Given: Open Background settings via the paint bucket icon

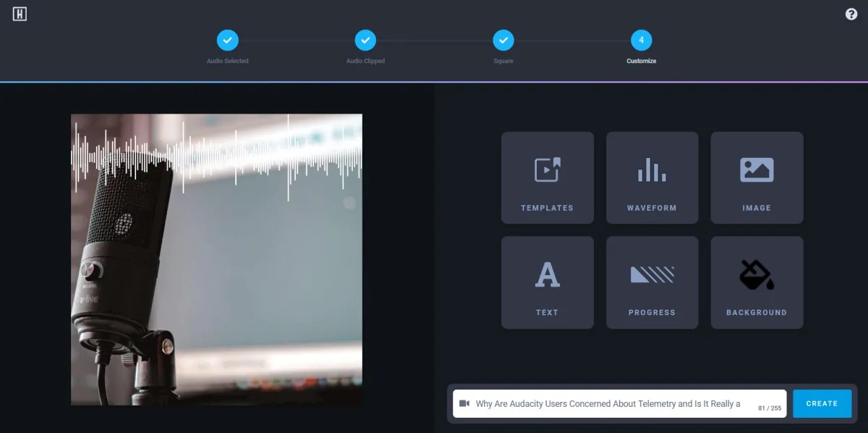Looking at the screenshot, I should 757,282.
